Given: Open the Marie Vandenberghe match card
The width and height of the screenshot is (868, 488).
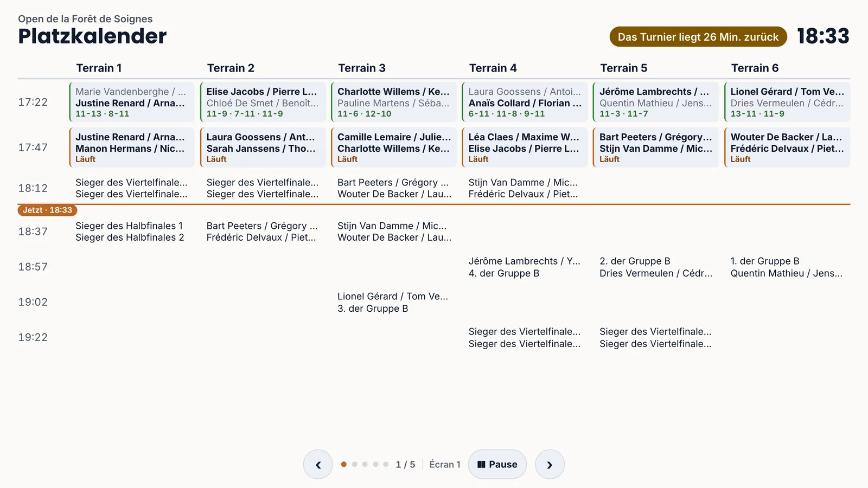Looking at the screenshot, I should coord(132,102).
